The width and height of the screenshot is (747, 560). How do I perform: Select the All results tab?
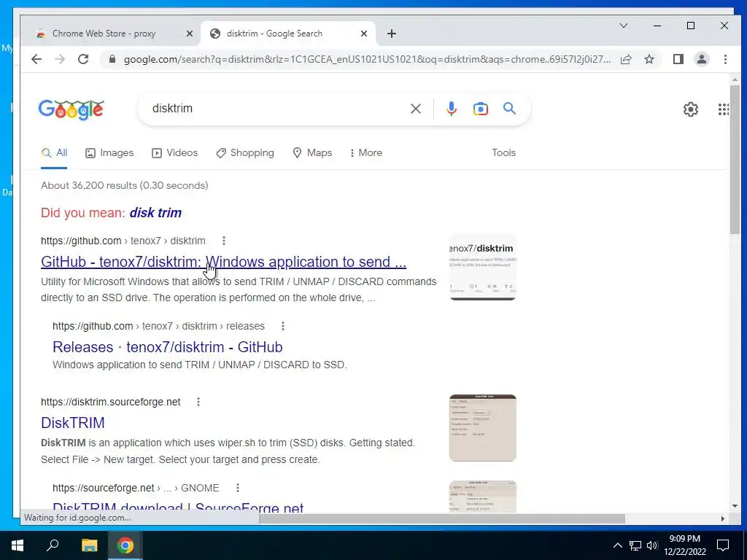pos(54,153)
